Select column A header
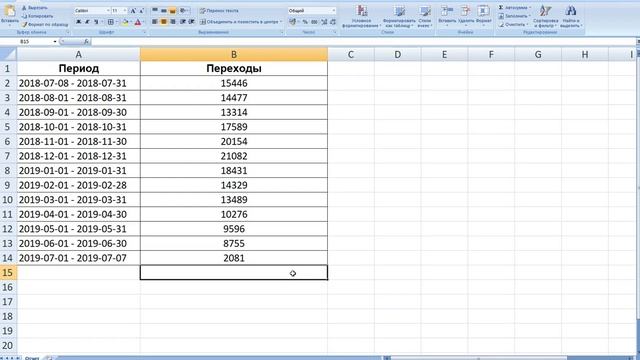This screenshot has width=640, height=360. 78,54
